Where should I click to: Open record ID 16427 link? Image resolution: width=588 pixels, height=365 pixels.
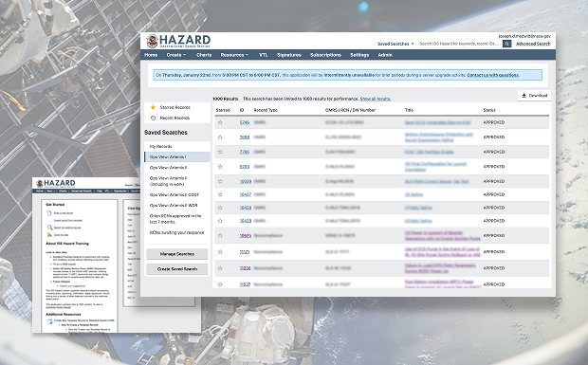(246, 194)
